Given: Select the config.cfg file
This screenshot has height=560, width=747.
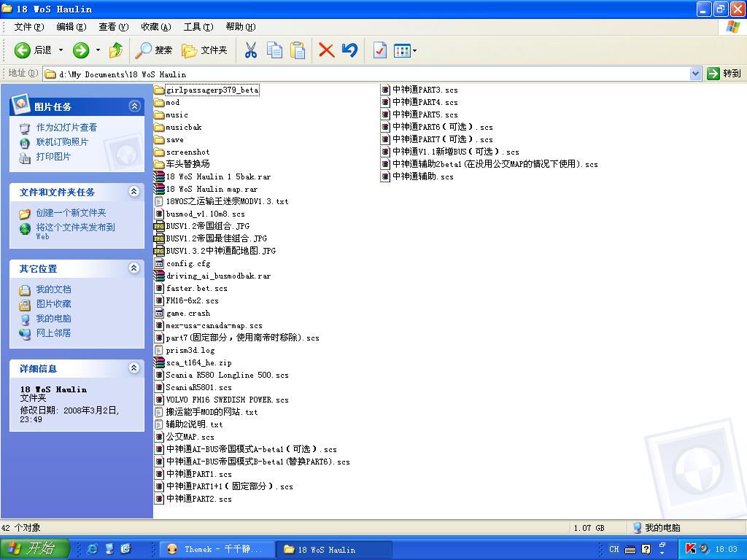Looking at the screenshot, I should (187, 263).
